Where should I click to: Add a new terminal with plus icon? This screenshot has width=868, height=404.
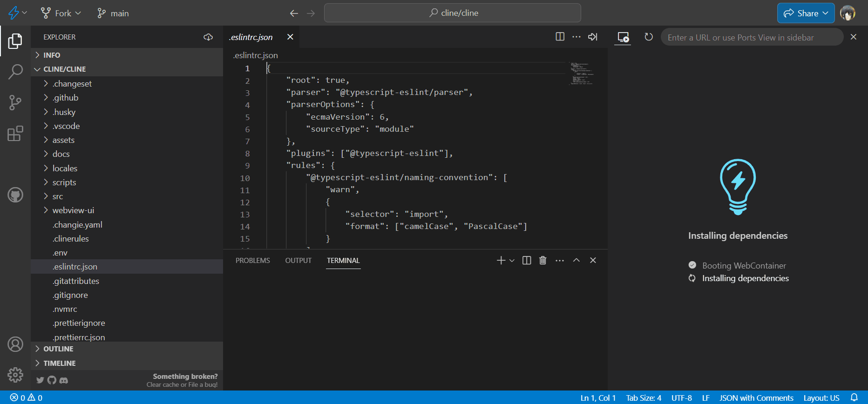coord(501,260)
